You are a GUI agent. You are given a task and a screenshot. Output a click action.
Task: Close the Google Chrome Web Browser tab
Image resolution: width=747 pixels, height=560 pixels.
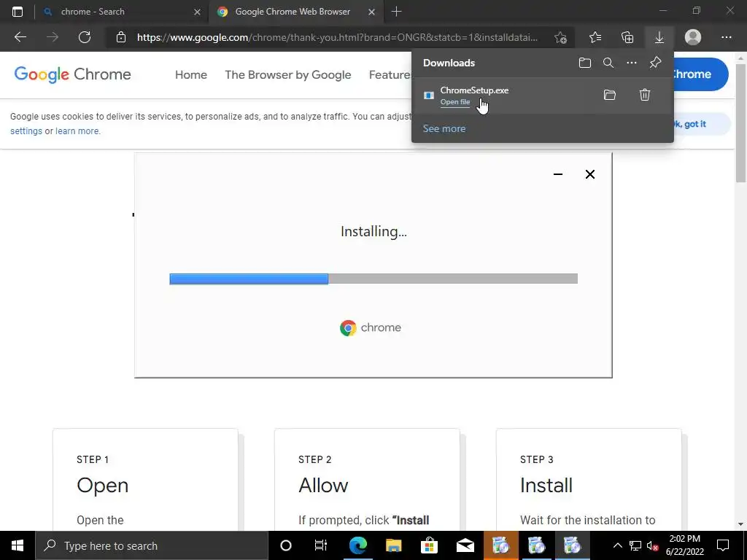[372, 12]
